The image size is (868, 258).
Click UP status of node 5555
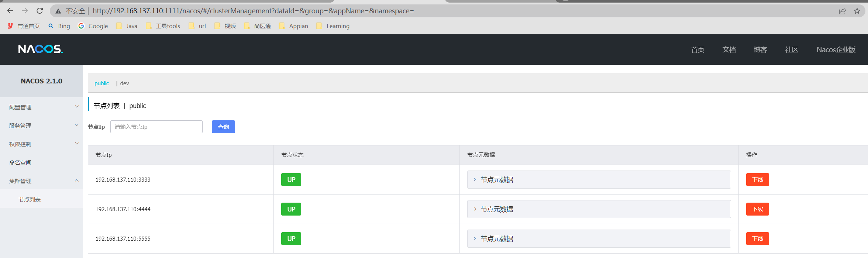pos(291,238)
